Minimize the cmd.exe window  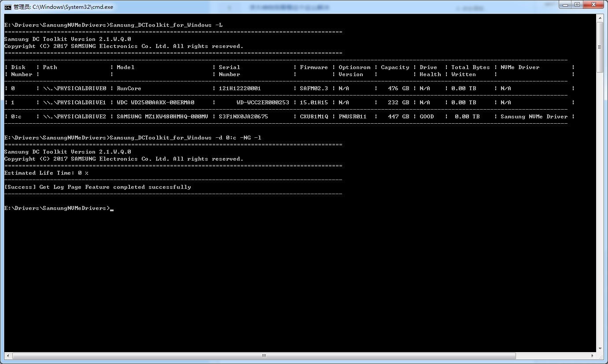[x=565, y=4]
